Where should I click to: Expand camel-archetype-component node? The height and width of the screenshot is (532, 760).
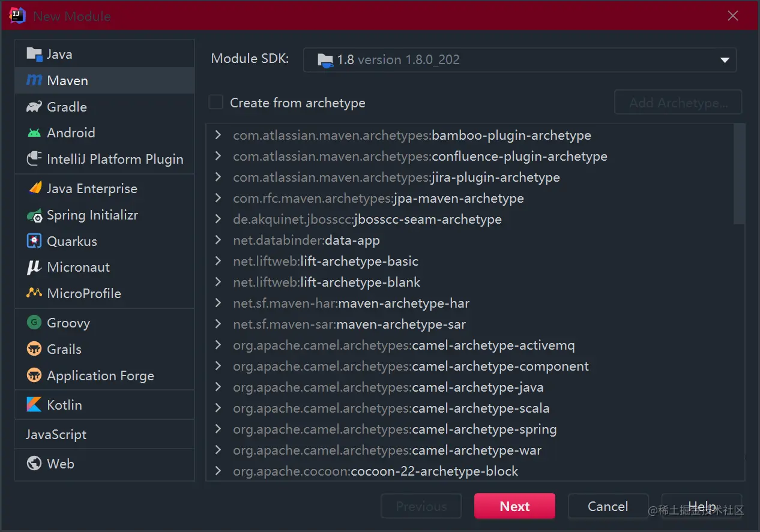[x=219, y=366]
